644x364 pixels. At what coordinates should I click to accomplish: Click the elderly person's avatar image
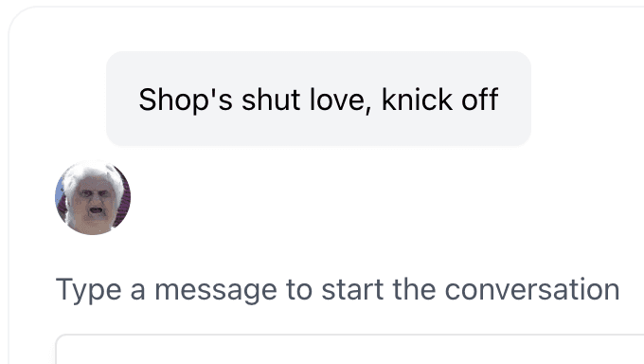coord(93,197)
